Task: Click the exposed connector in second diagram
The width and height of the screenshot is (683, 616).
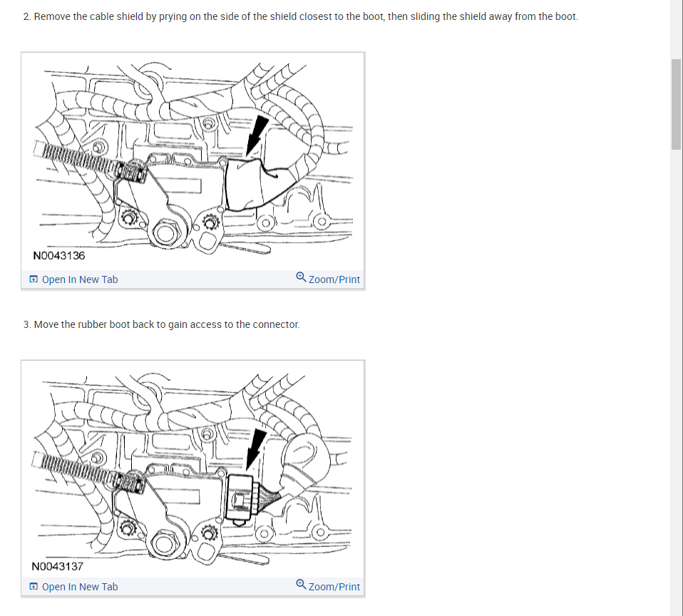Action: click(240, 499)
